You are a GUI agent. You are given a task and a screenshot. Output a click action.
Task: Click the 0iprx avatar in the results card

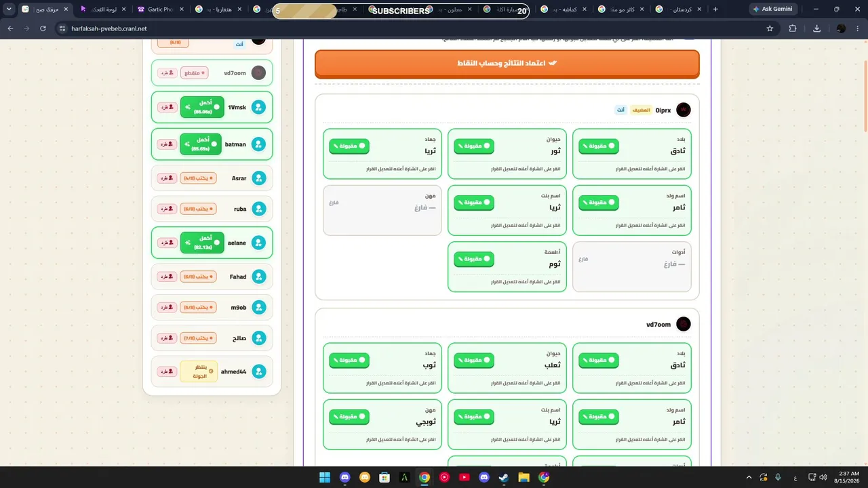pyautogui.click(x=684, y=110)
